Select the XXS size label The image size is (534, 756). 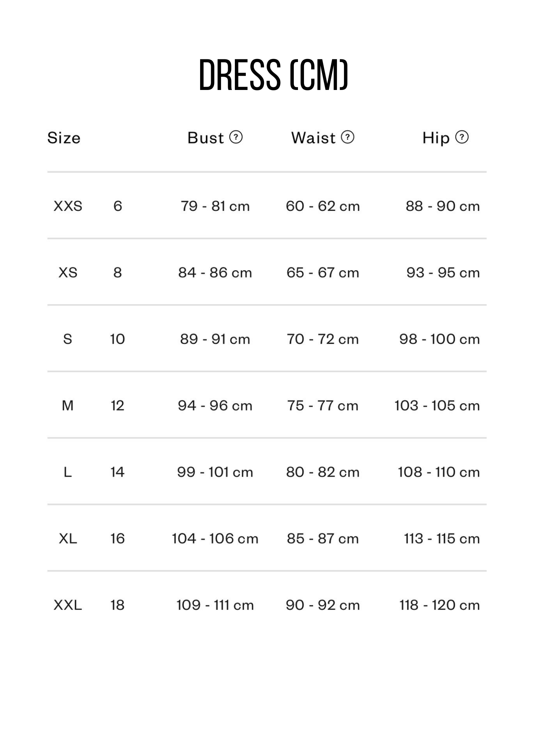(x=68, y=206)
